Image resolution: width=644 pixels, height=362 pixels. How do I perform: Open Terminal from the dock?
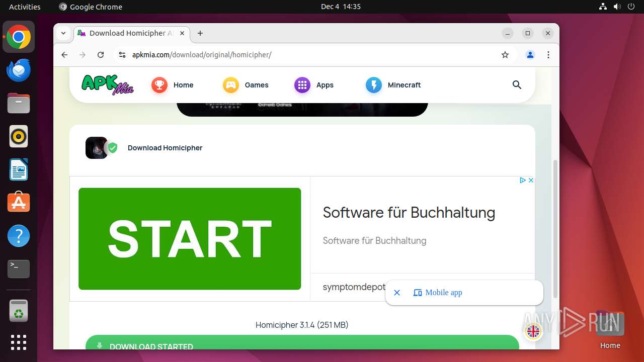tap(19, 269)
